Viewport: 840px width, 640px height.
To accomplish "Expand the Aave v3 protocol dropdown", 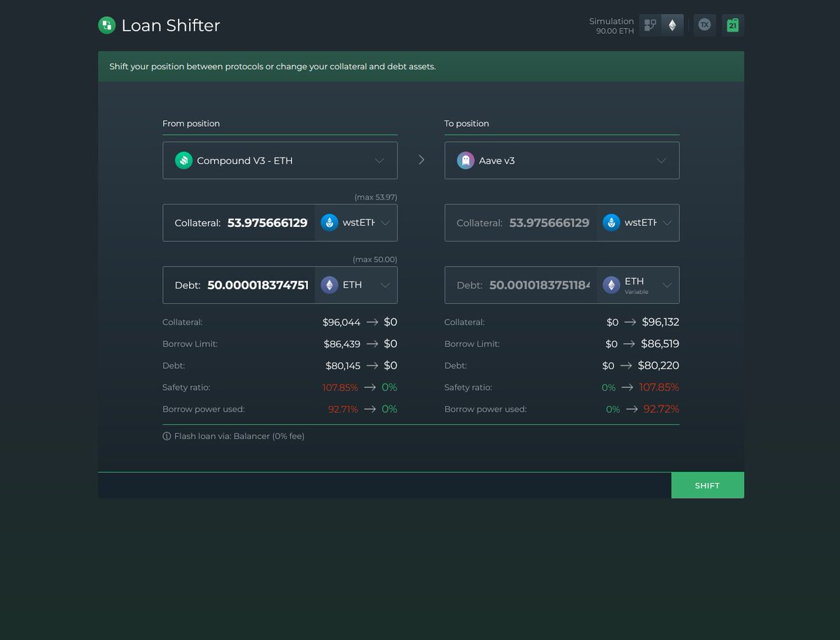I will 562,160.
